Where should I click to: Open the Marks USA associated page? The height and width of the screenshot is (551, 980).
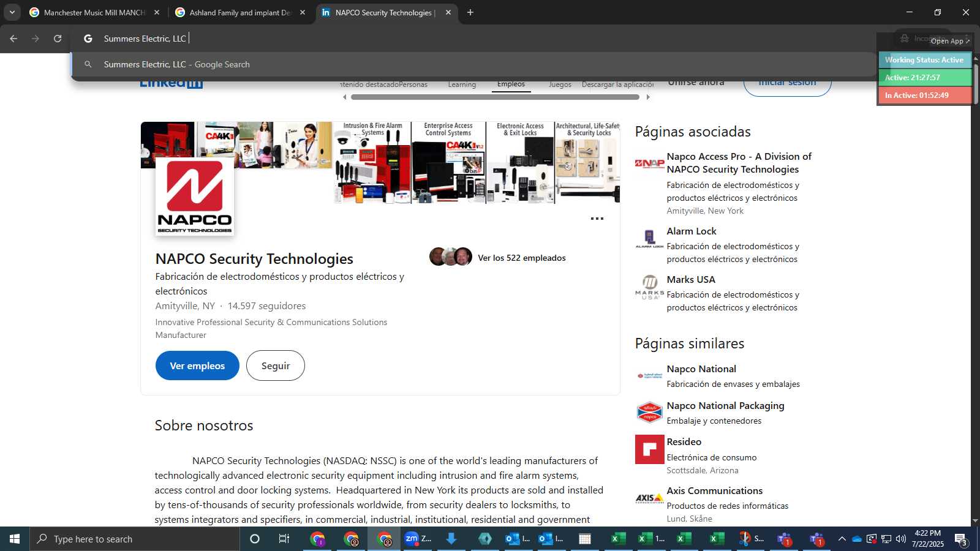691,279
